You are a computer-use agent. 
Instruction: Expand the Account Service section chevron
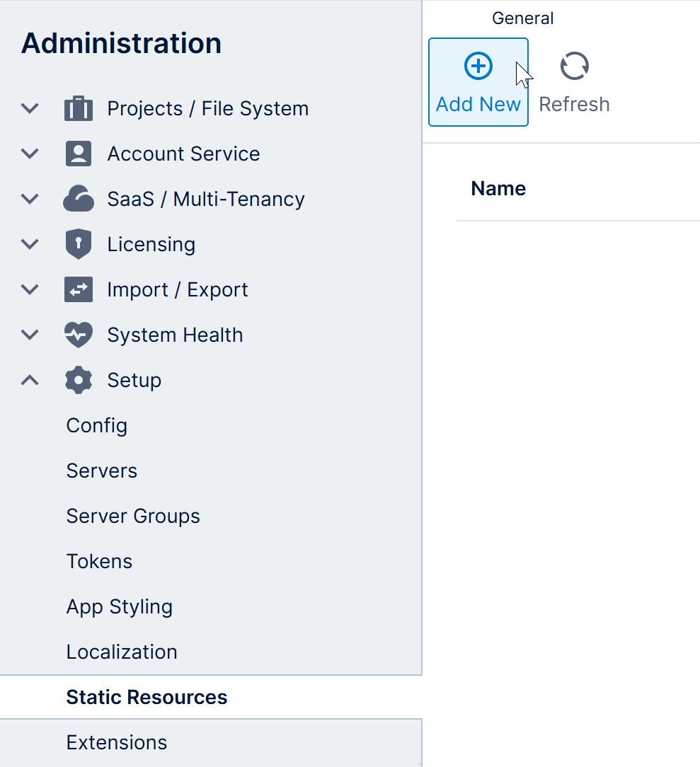[30, 154]
